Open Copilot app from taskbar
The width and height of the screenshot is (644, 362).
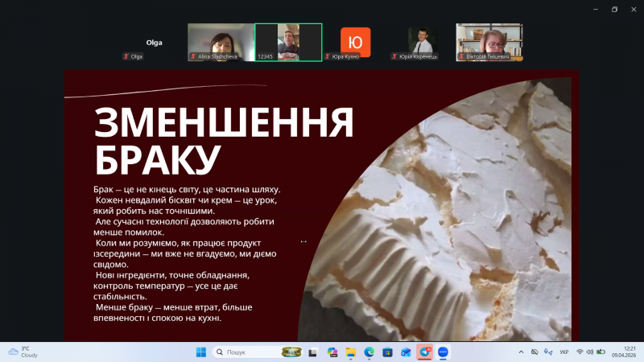pos(332,352)
